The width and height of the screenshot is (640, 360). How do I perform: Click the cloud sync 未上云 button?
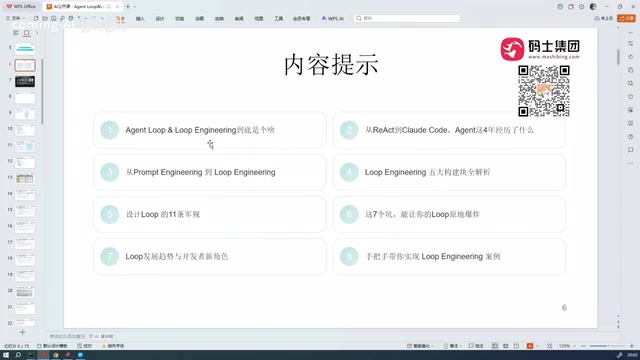pyautogui.click(x=603, y=18)
